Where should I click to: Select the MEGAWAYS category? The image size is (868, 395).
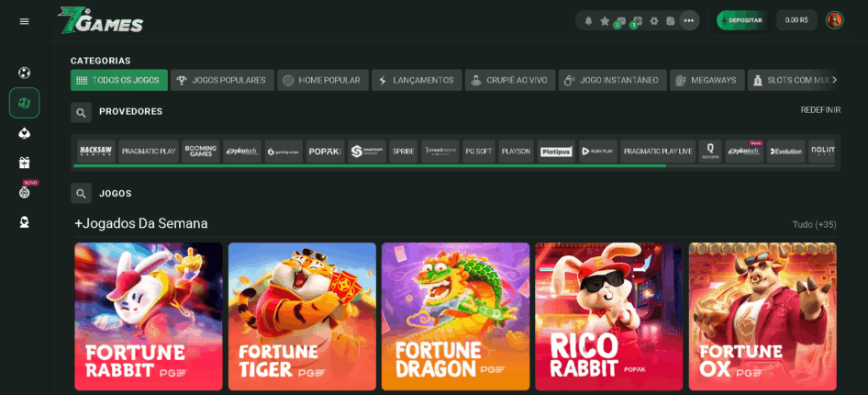(x=707, y=80)
